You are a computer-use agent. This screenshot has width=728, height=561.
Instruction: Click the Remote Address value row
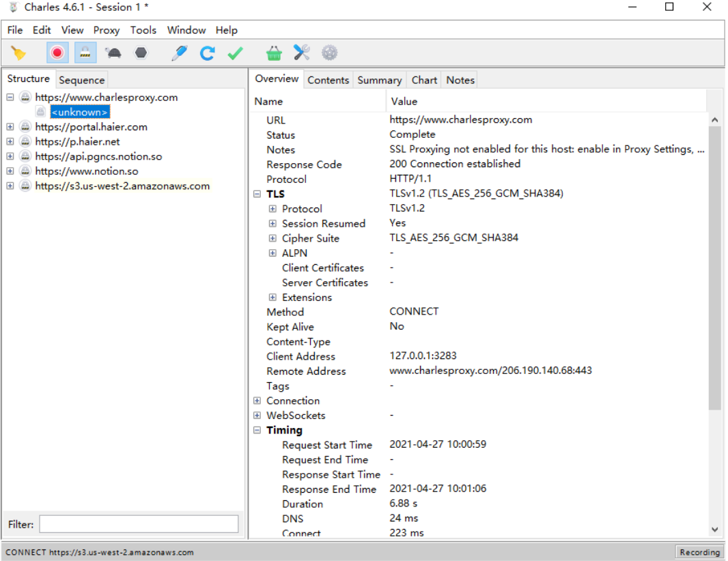click(x=490, y=371)
